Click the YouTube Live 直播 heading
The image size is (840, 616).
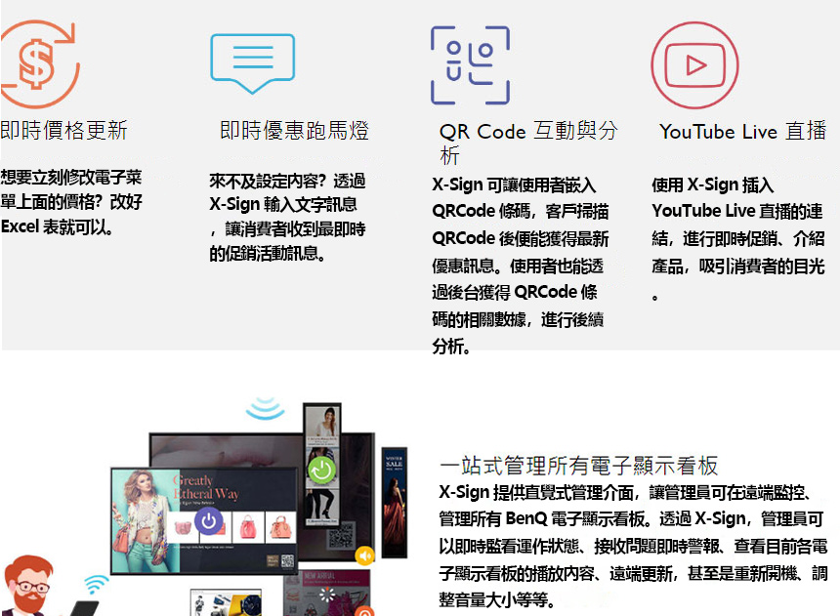tap(743, 131)
